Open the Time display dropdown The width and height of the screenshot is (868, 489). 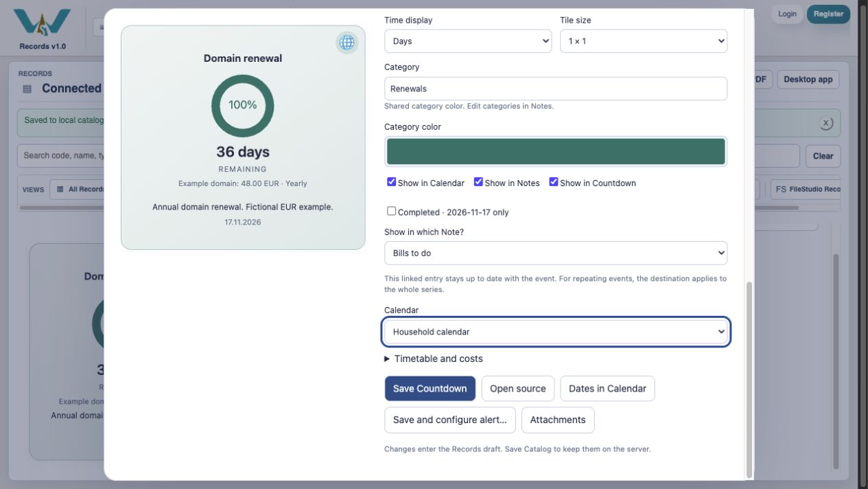click(x=468, y=41)
